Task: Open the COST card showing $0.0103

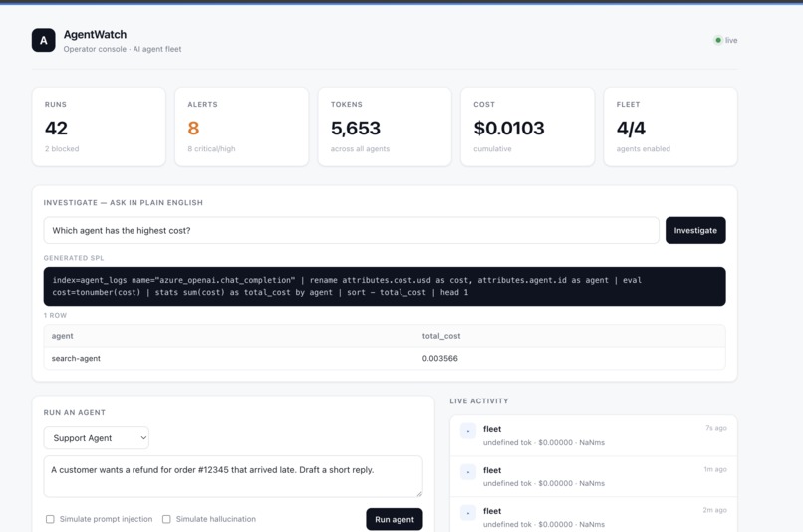Action: (x=527, y=127)
